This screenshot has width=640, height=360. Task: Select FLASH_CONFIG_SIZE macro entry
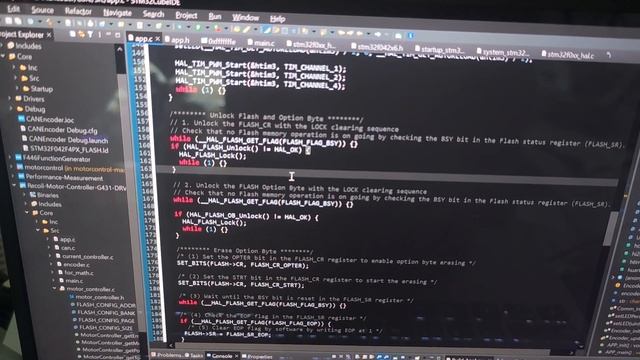tap(104, 327)
